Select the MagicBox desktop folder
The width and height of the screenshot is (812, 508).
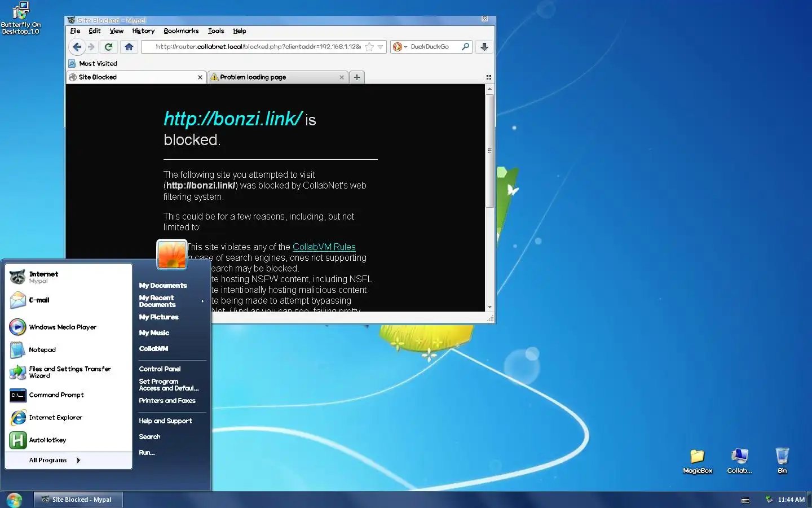coord(698,461)
